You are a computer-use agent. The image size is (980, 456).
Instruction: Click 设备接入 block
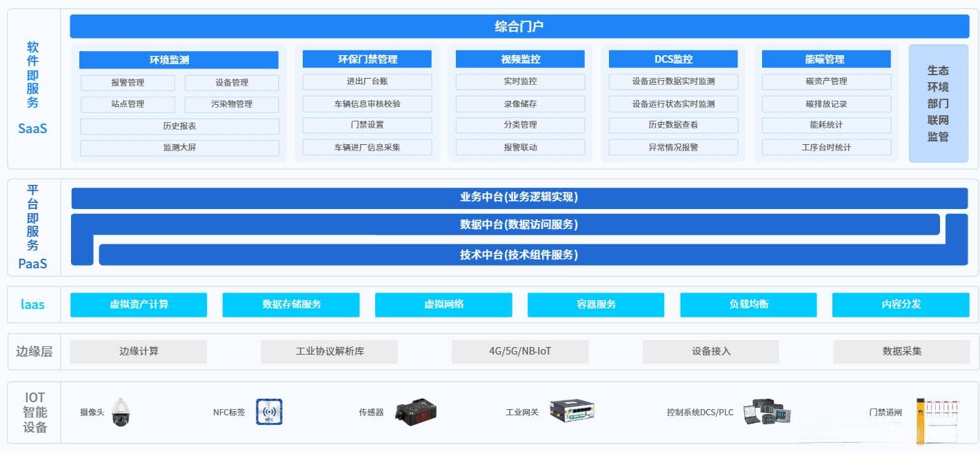coord(710,351)
